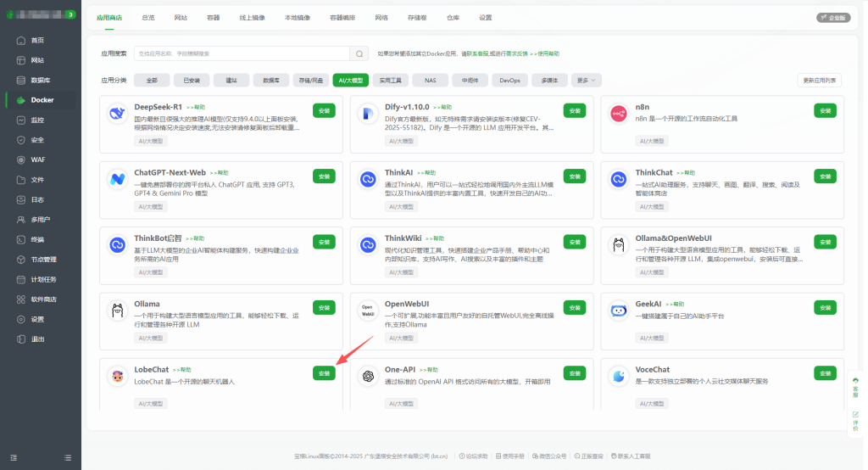This screenshot has height=470, width=868.
Task: Collapse the sidebar using bottom-left icon
Action: (13, 457)
